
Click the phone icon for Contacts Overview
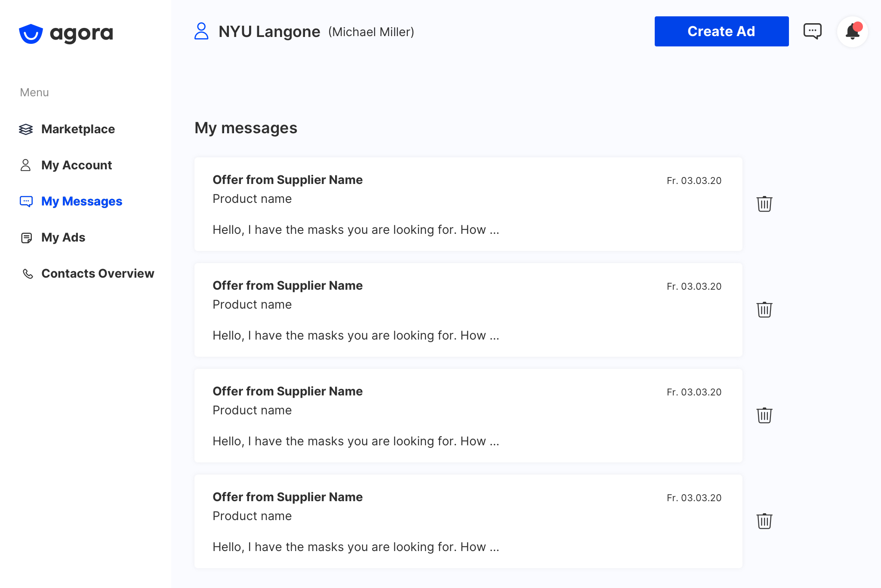pos(28,274)
